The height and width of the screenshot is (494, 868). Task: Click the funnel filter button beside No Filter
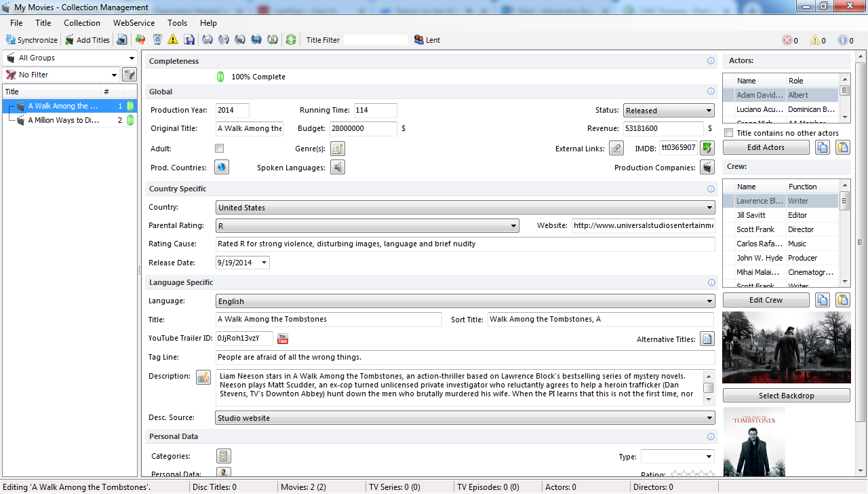[129, 75]
